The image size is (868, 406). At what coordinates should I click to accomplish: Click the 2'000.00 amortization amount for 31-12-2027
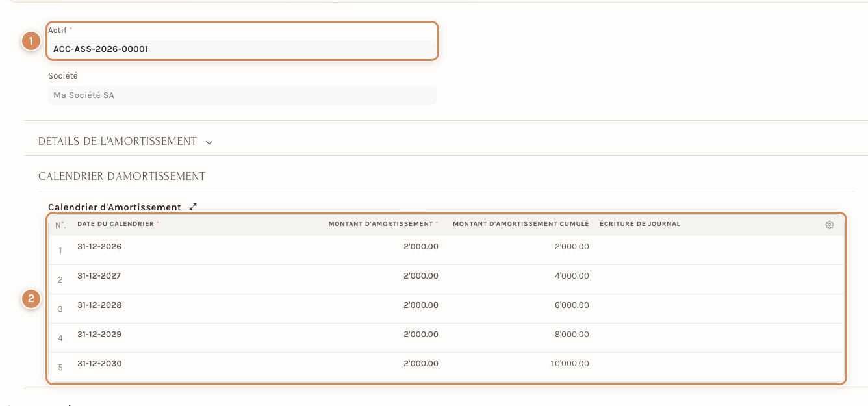click(x=421, y=276)
